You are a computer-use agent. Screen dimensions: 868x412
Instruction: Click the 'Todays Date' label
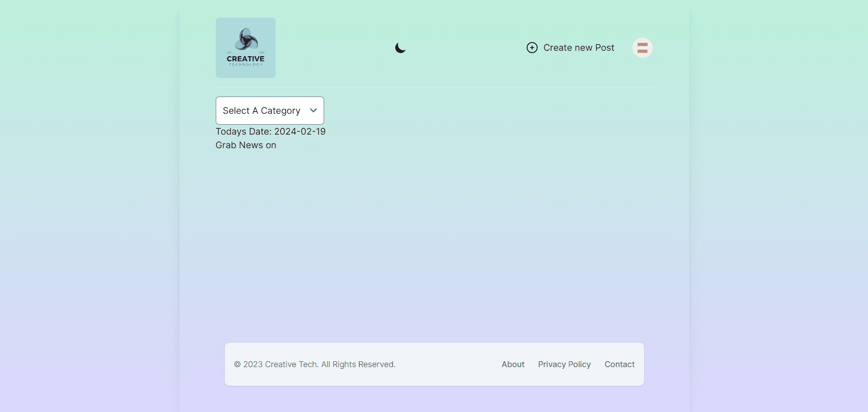pyautogui.click(x=243, y=131)
